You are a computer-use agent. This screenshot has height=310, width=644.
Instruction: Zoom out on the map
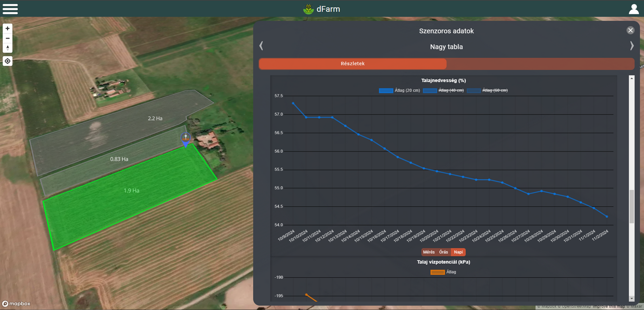click(8, 38)
